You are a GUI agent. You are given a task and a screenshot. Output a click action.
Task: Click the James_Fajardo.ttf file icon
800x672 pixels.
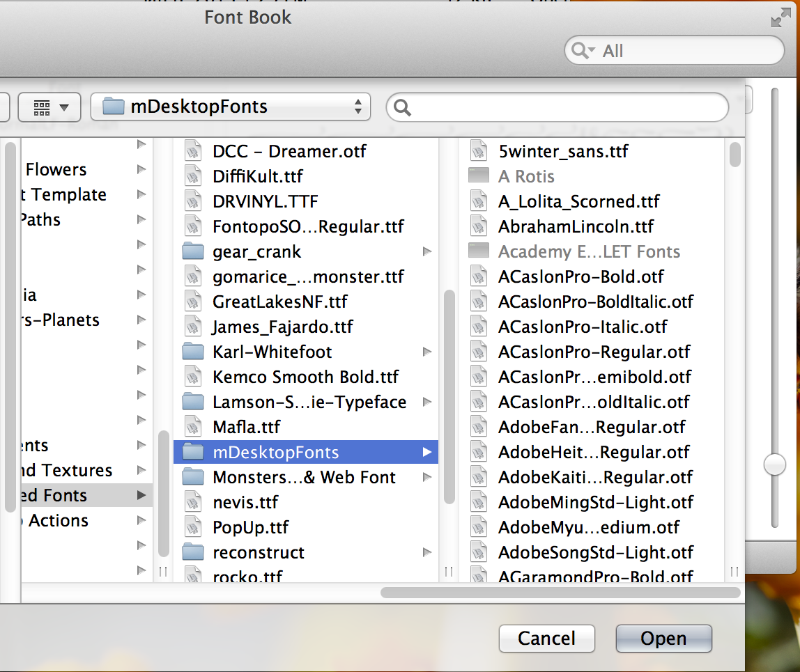pos(193,327)
